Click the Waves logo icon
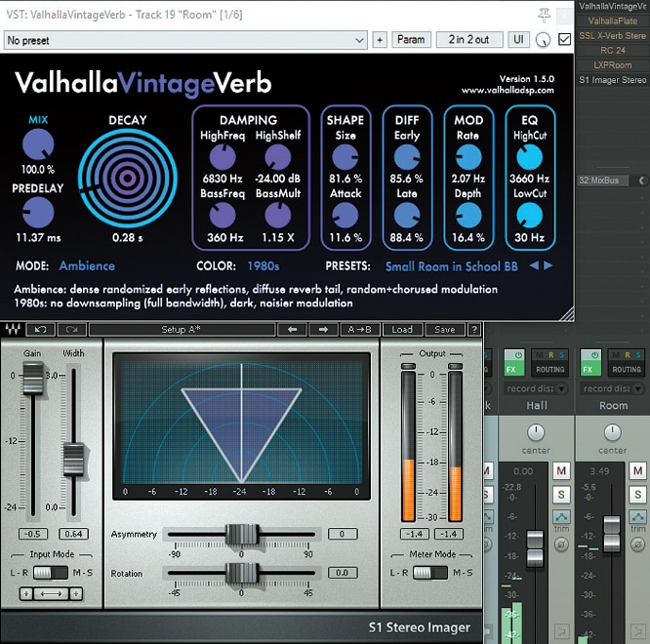The width and height of the screenshot is (650, 644). click(x=13, y=330)
